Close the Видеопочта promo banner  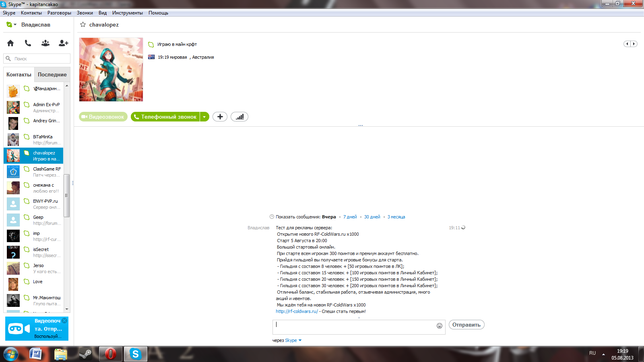click(x=64, y=321)
